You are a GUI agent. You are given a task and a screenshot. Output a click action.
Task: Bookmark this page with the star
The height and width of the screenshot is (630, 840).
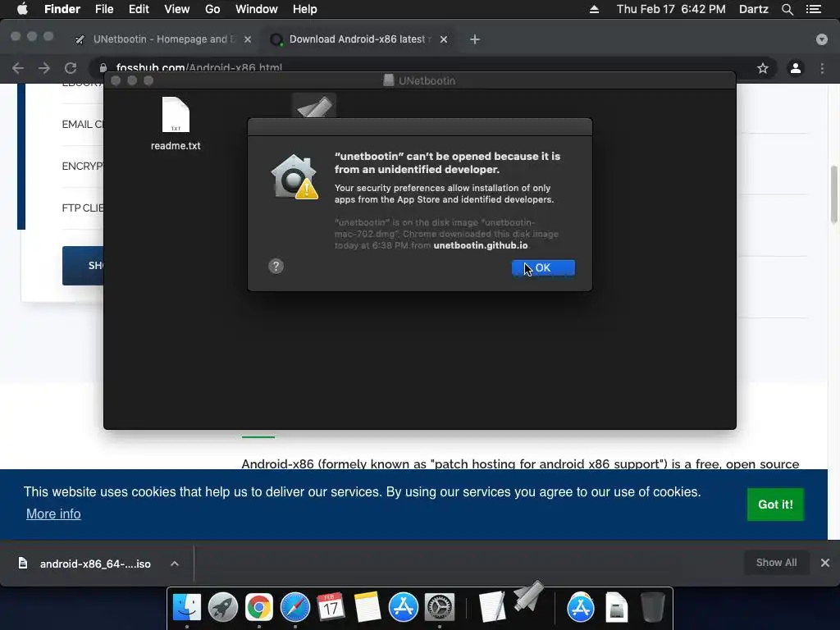763,68
